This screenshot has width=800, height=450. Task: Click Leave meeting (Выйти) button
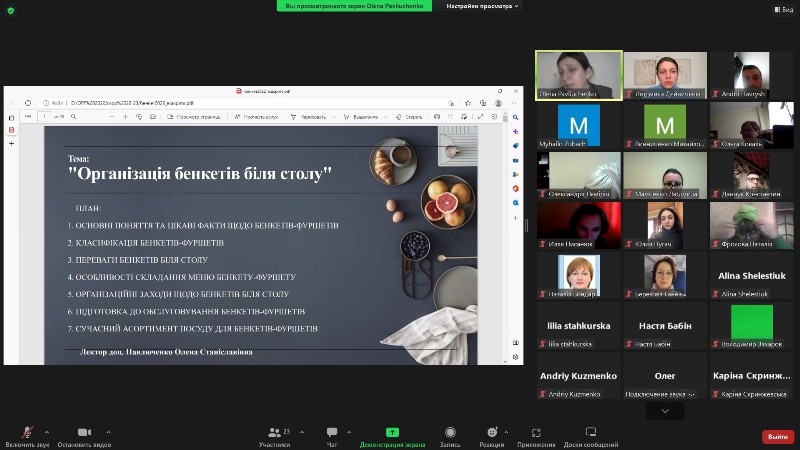[778, 436]
